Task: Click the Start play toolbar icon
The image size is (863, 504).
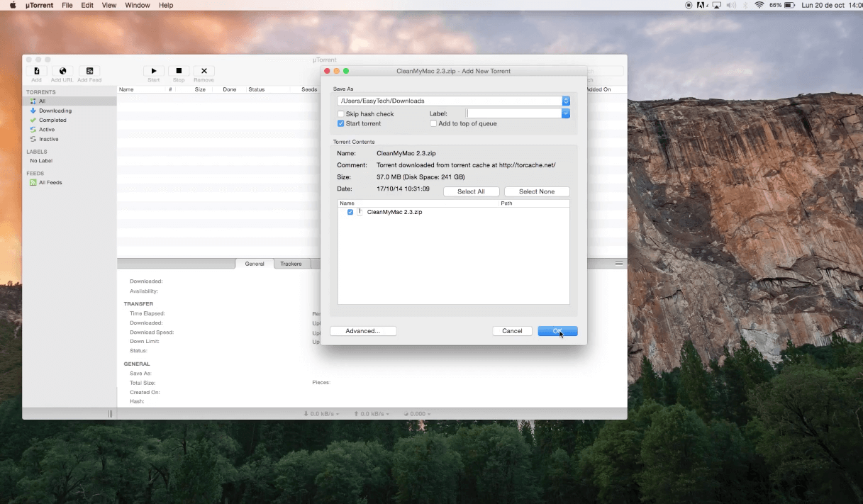Action: tap(154, 71)
